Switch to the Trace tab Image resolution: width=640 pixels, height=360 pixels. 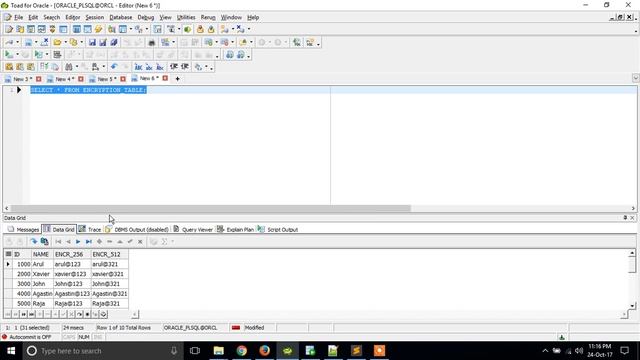pyautogui.click(x=90, y=229)
